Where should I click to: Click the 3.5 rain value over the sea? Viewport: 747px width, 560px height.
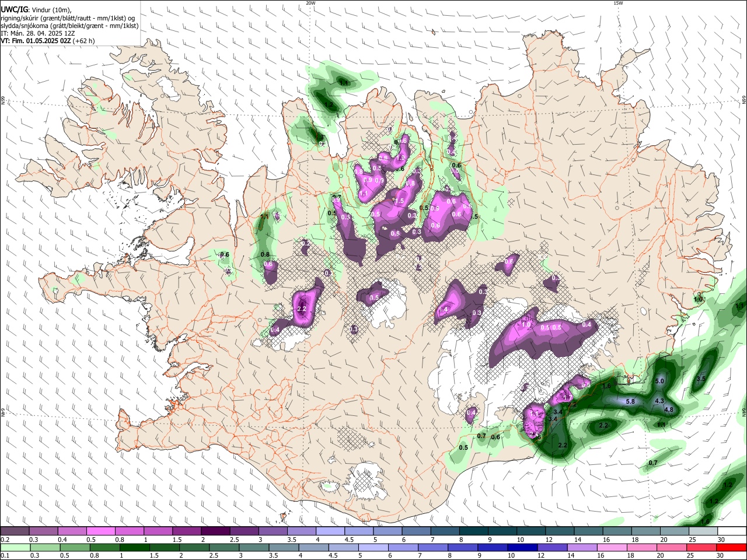(701, 379)
